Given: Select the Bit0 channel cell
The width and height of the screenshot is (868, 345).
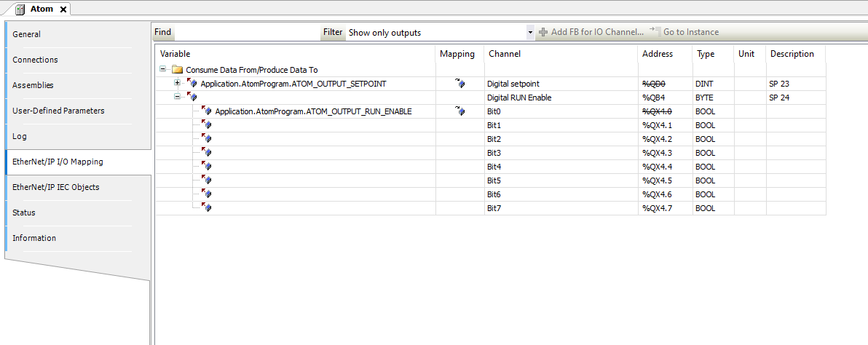Looking at the screenshot, I should pos(561,111).
